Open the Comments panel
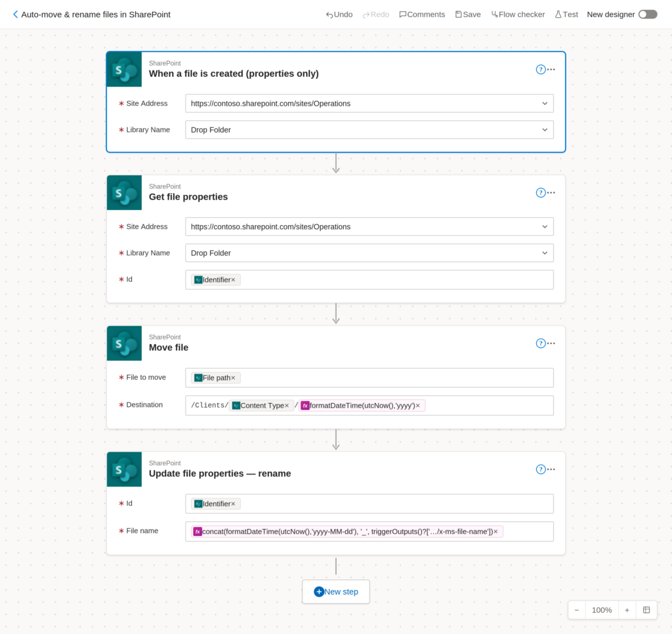672x634 pixels. [422, 14]
